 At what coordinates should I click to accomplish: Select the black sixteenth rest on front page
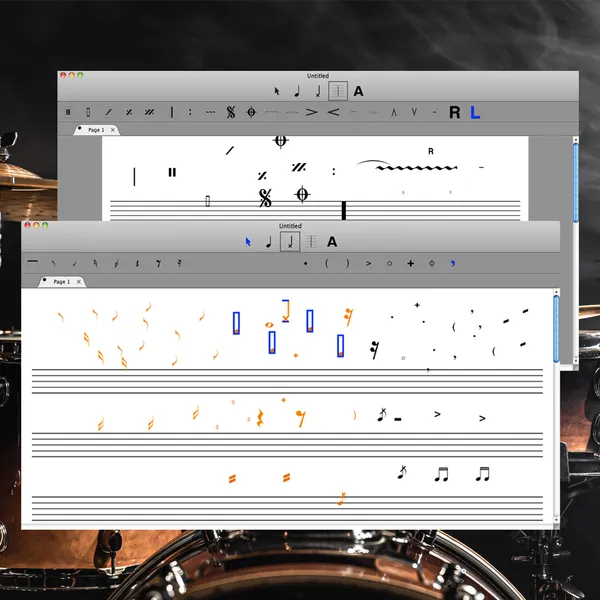pyautogui.click(x=375, y=350)
